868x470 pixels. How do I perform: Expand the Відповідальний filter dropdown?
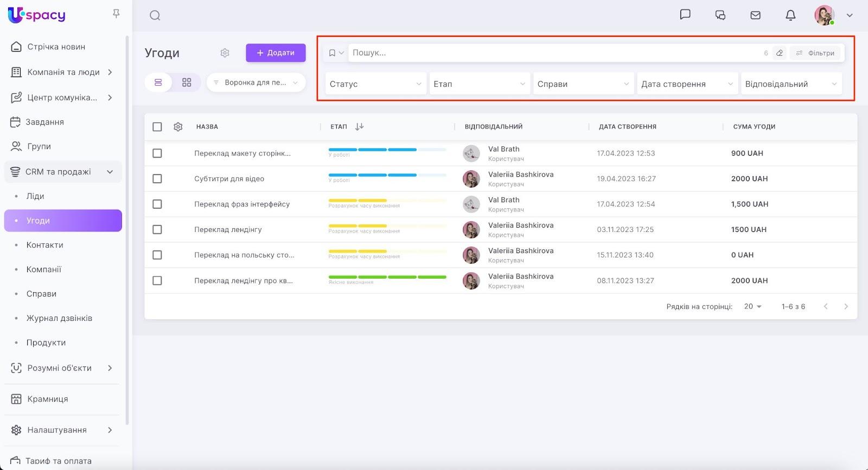791,84
